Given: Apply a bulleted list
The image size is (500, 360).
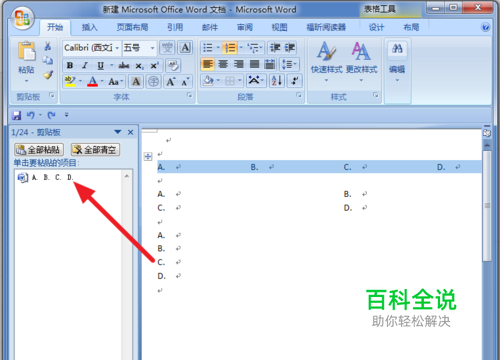Looking at the screenshot, I should (x=208, y=48).
